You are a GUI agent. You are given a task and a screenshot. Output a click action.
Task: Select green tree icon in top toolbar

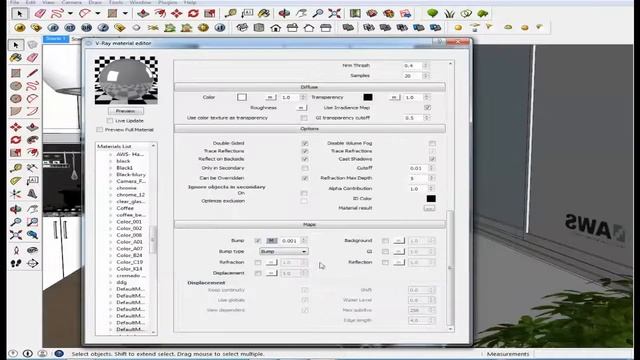(x=433, y=13)
